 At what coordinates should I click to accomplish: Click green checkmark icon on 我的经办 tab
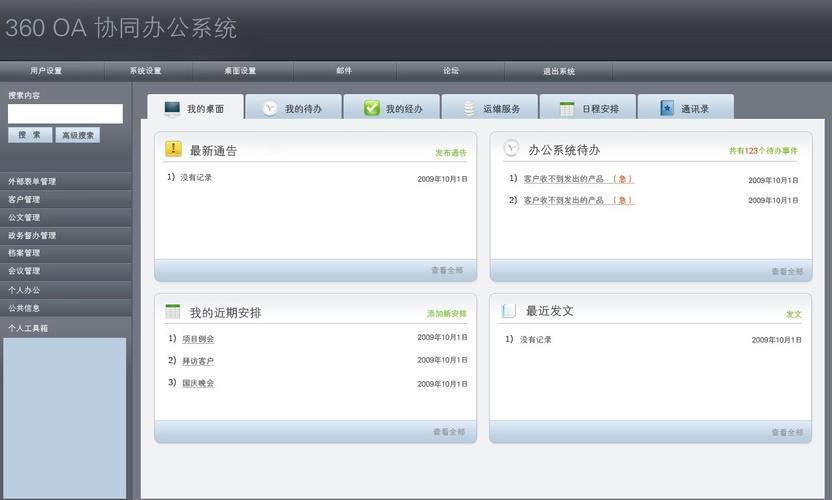tap(371, 109)
